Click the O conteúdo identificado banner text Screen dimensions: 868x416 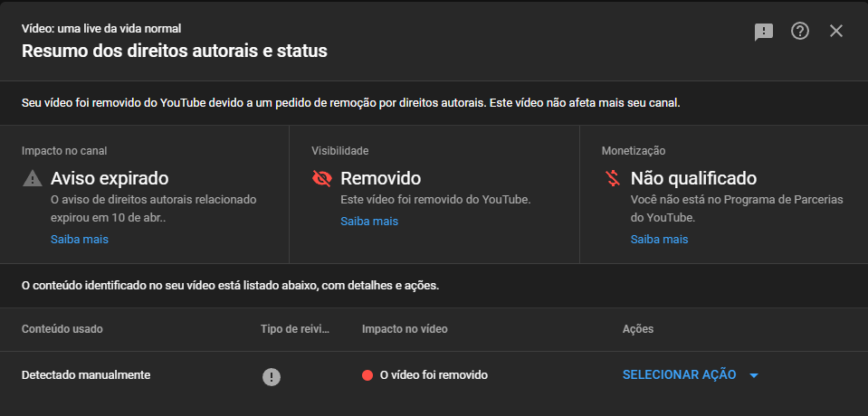[230, 286]
